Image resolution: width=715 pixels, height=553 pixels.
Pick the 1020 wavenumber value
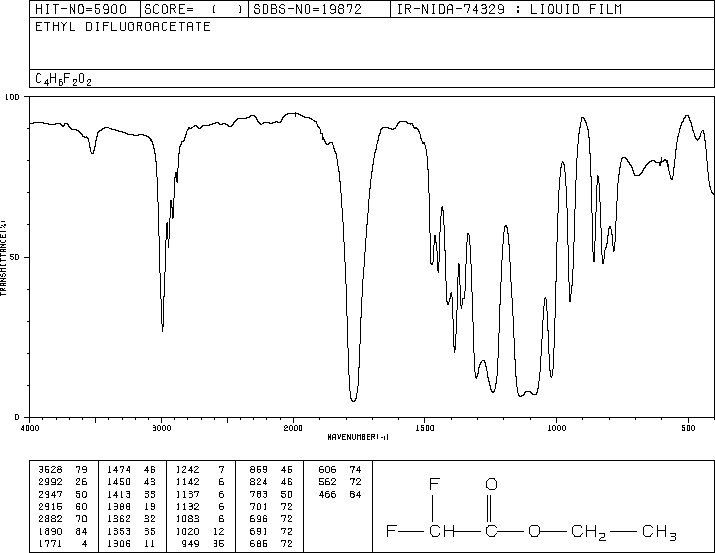coord(187,532)
